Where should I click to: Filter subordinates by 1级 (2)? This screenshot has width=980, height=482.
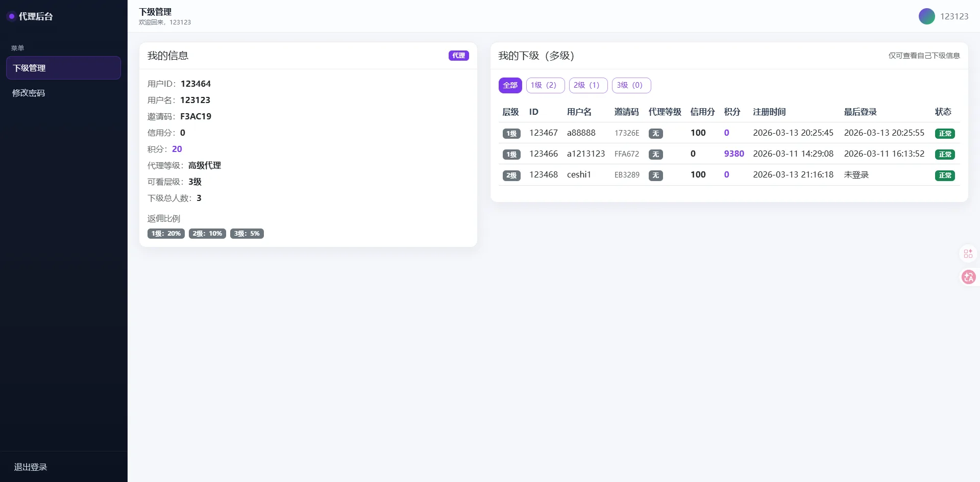(545, 85)
